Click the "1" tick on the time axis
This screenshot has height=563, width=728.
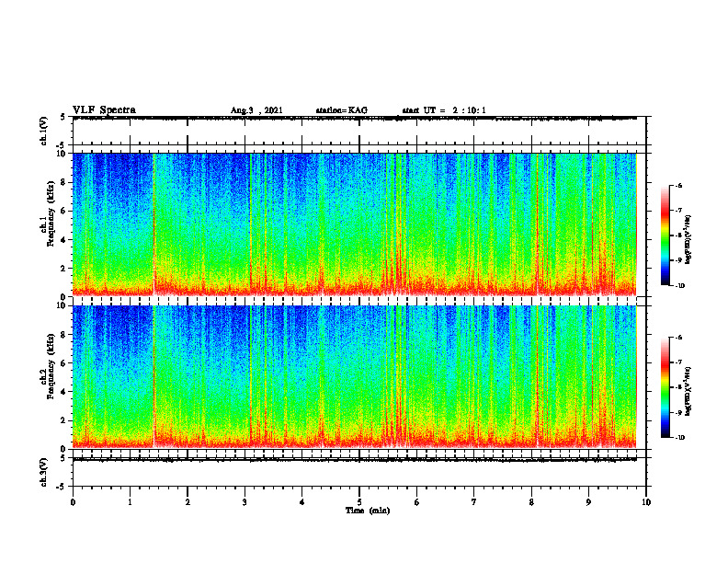(x=130, y=502)
